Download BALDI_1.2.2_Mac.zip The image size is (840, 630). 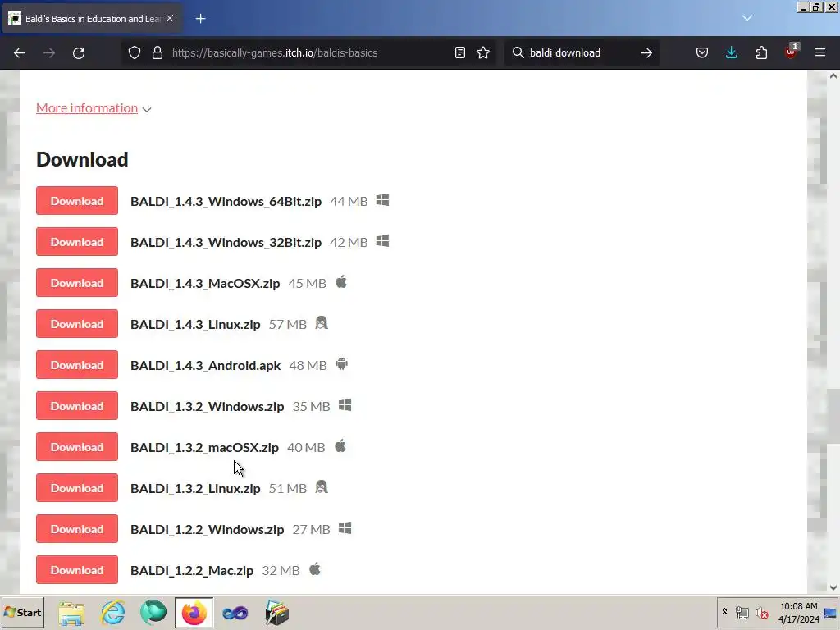tap(77, 570)
